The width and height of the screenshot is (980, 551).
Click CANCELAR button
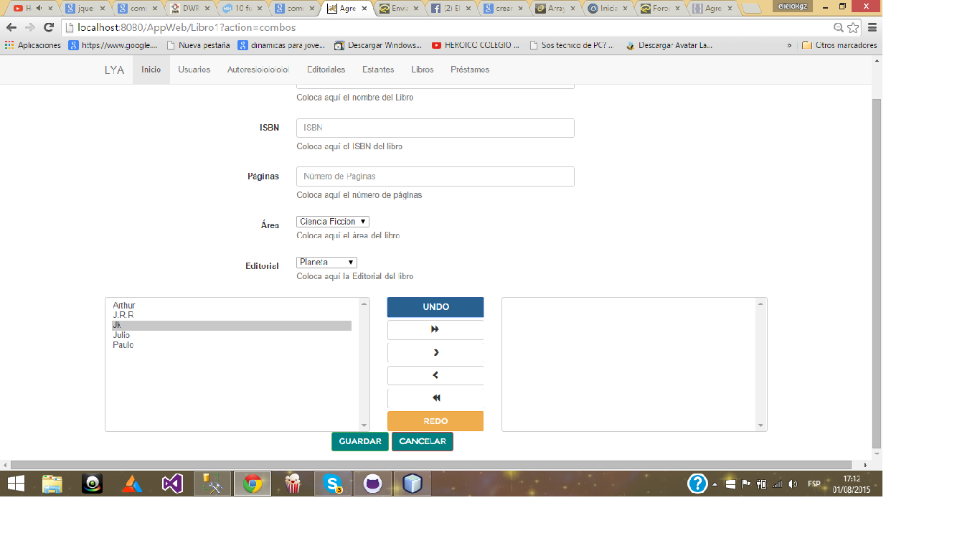coord(423,441)
